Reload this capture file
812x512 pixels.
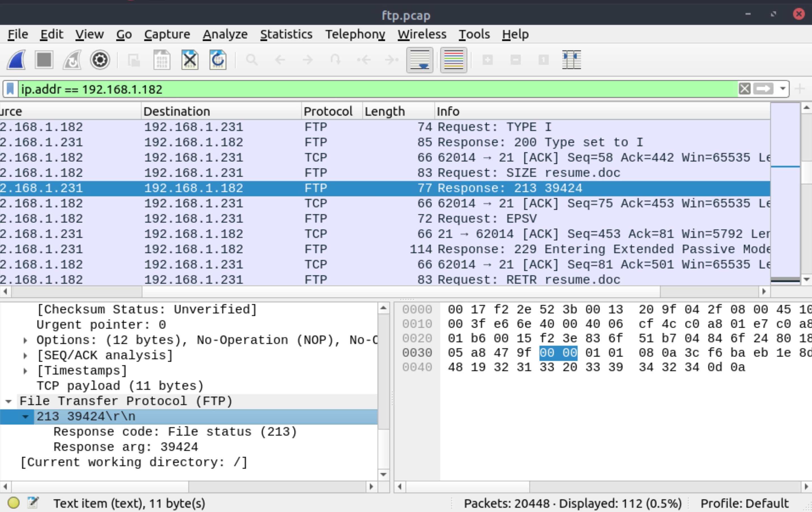[218, 60]
